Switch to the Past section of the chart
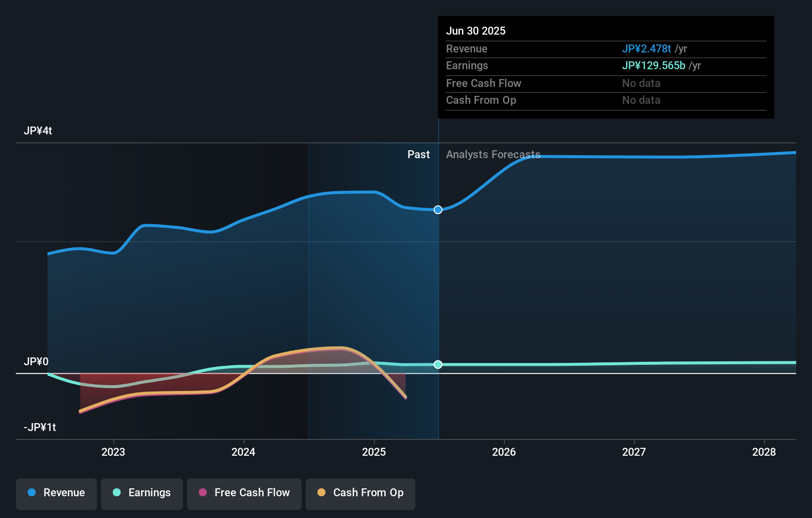Viewport: 812px width, 518px height. tap(419, 154)
